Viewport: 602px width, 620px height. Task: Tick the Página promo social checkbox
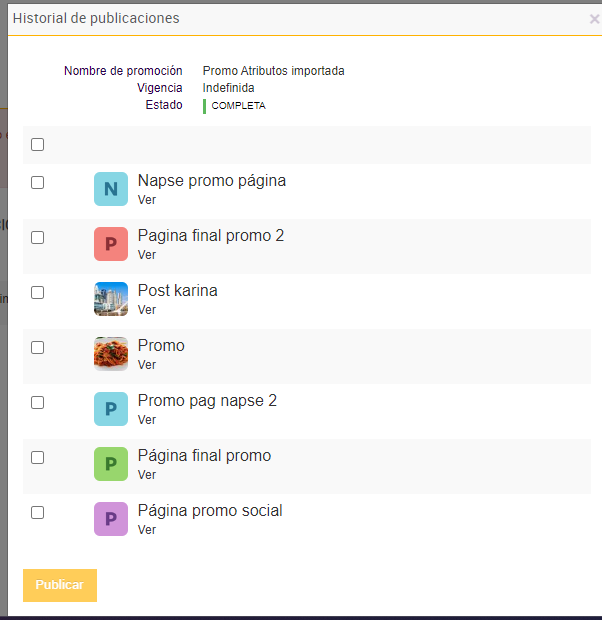(37, 513)
